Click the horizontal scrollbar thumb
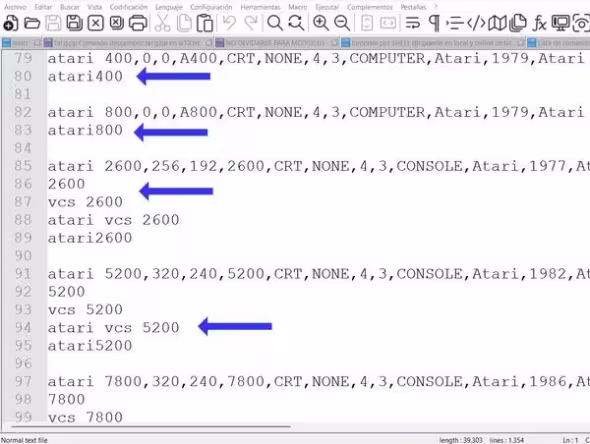 click(x=151, y=426)
